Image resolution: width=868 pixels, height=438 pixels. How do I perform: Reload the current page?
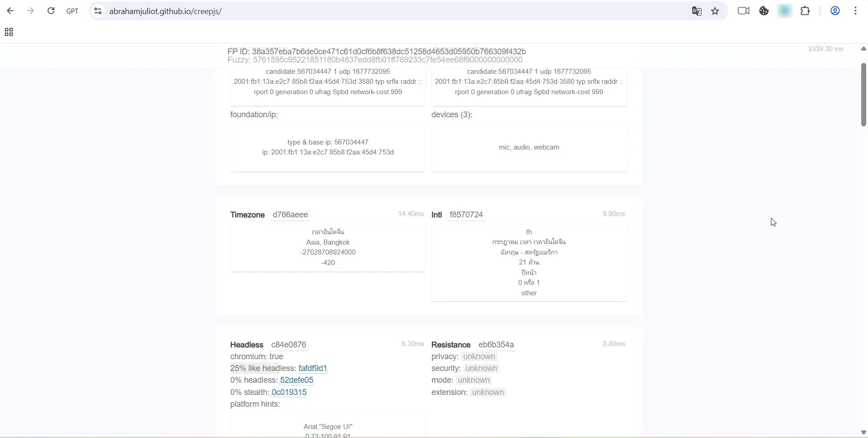(51, 11)
